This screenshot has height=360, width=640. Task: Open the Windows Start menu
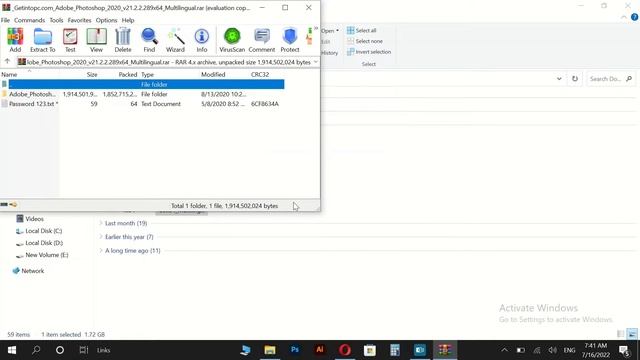tap(11, 350)
